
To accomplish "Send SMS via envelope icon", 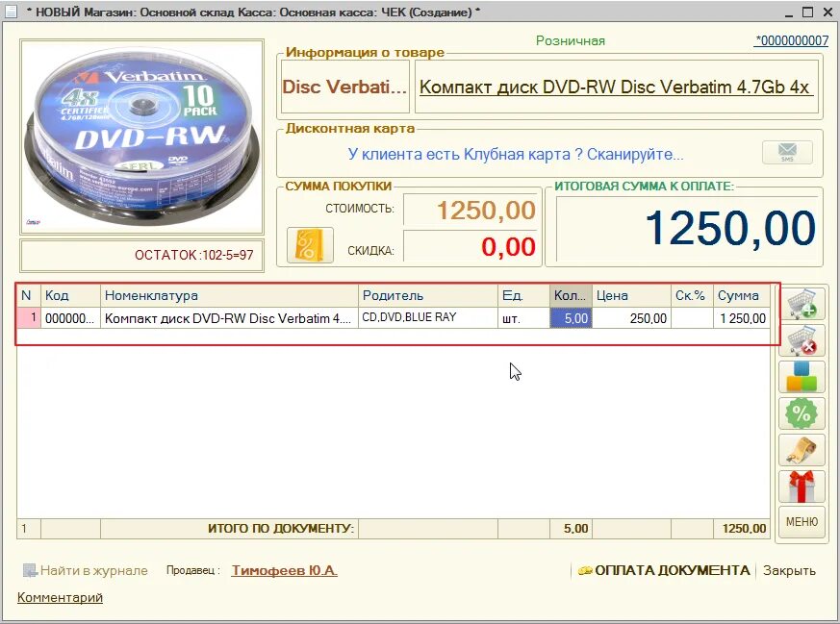I will click(x=787, y=153).
